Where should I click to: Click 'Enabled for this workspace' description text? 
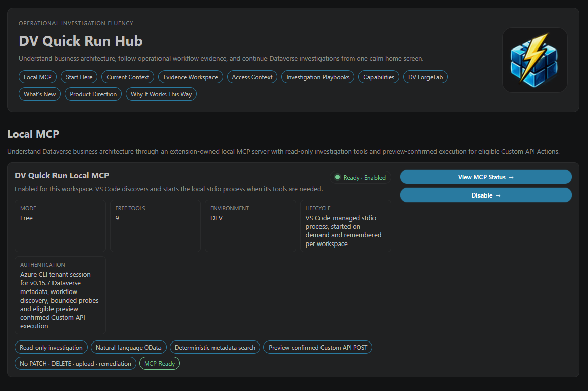(169, 189)
